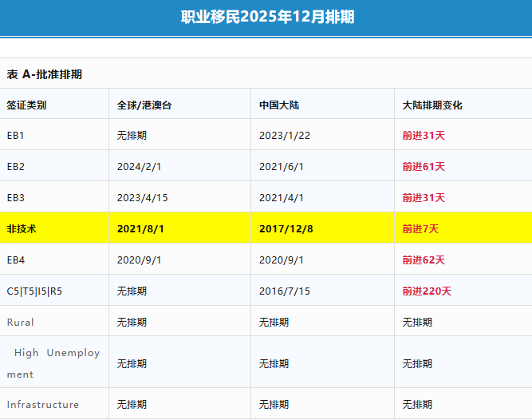Click the bold date 2021/8/1
The image size is (532, 420).
[140, 229]
